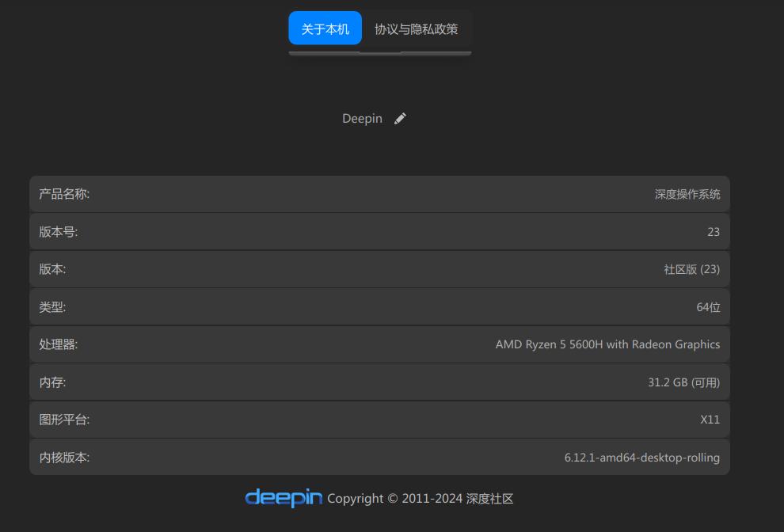Click the pencil icon to edit computer name

[x=400, y=119]
